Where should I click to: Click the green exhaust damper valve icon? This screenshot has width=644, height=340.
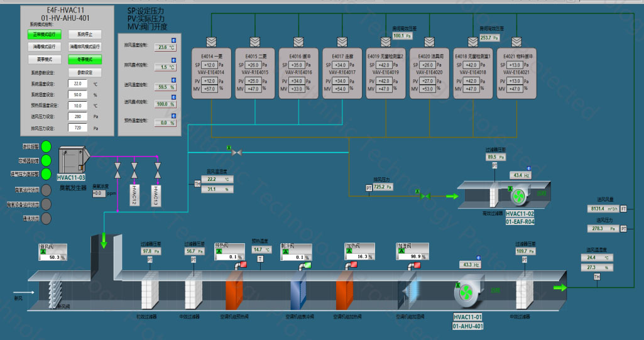point(425,197)
